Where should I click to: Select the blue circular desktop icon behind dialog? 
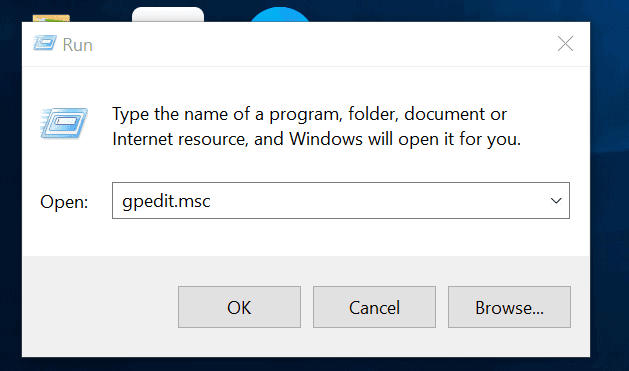pos(280,15)
